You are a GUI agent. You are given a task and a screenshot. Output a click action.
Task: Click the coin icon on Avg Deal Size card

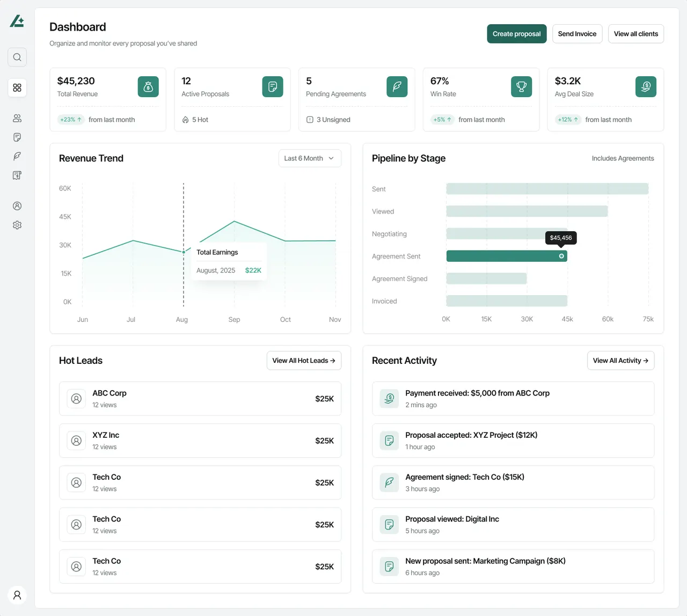[646, 87]
